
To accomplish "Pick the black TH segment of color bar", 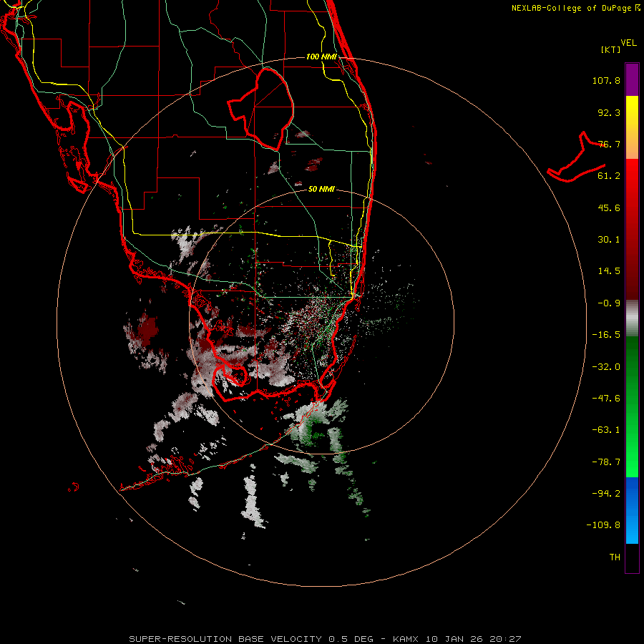I will (632, 557).
